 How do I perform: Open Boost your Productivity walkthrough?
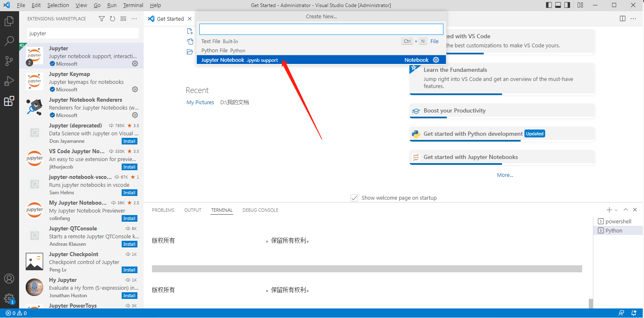502,111
